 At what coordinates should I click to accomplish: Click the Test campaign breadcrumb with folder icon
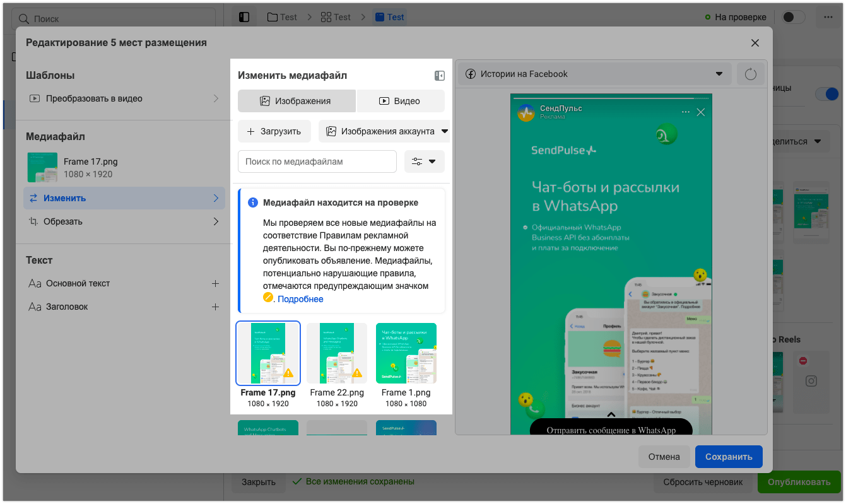(x=282, y=17)
